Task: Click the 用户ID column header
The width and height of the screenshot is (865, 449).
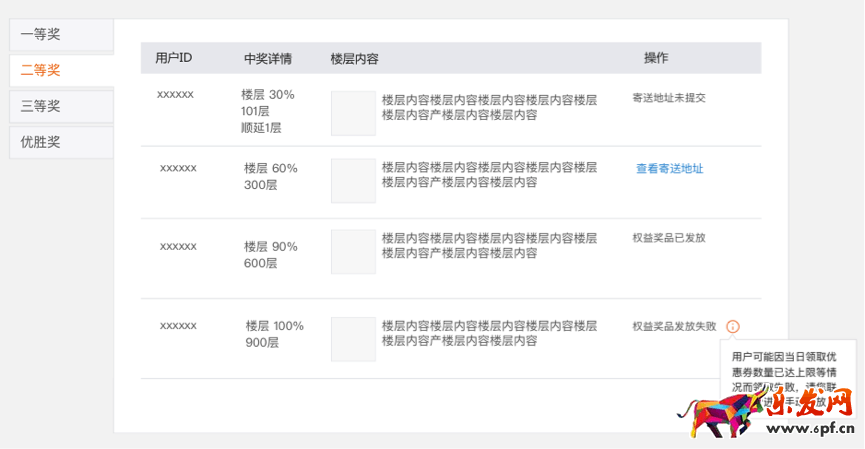Action: coord(174,58)
